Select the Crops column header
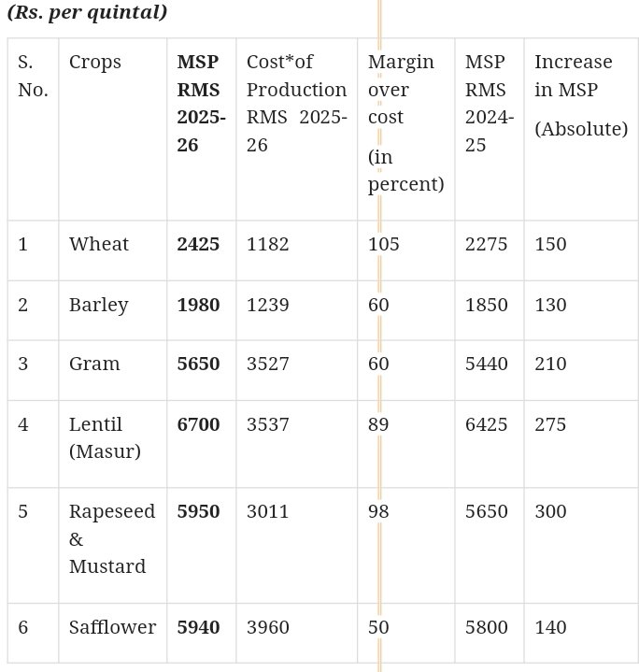 [95, 63]
